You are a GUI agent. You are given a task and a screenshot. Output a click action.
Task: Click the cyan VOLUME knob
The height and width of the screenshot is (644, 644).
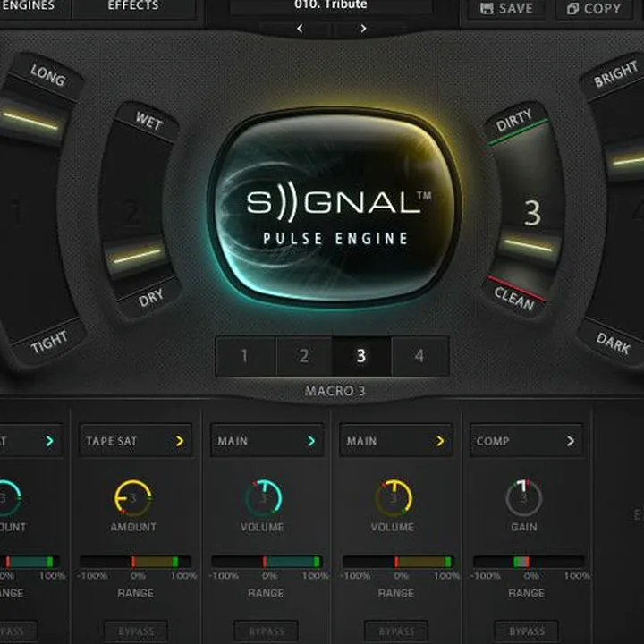click(264, 497)
